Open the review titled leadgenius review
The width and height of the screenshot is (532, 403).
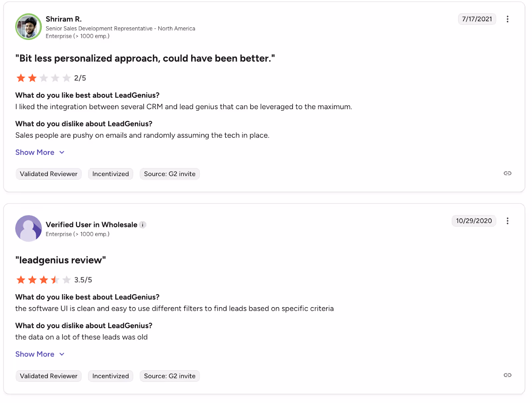(x=60, y=260)
